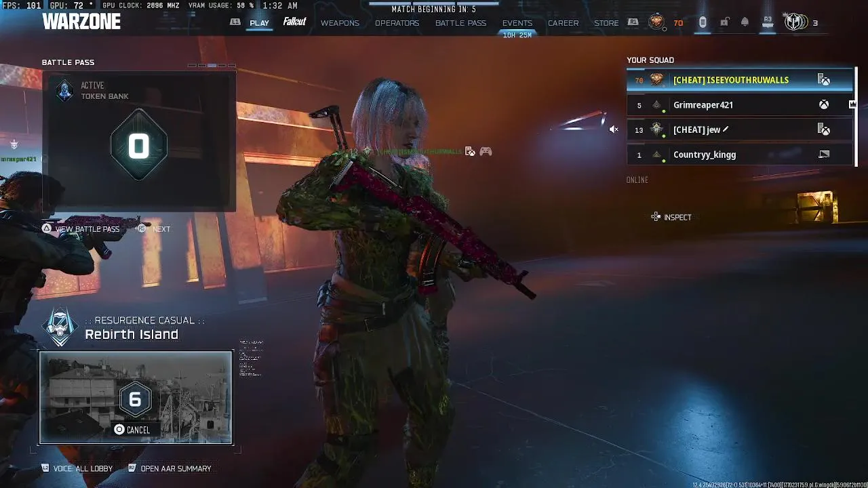Click Next on battle pass widget

point(154,229)
